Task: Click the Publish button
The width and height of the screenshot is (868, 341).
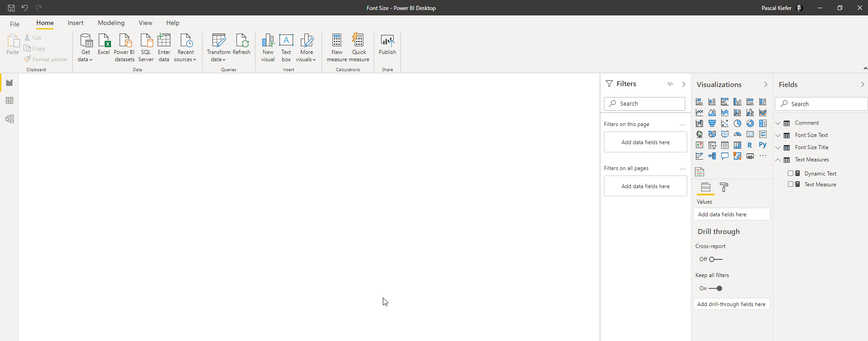Action: click(387, 44)
